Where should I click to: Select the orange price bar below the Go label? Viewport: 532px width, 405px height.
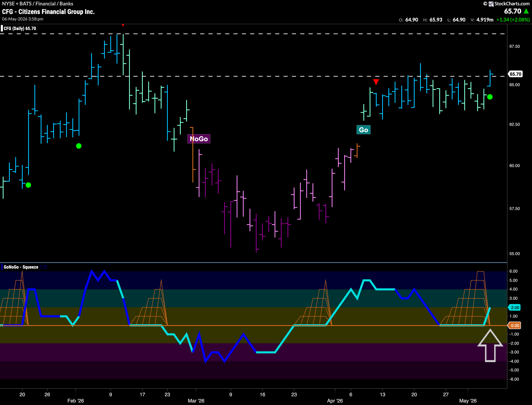point(357,150)
